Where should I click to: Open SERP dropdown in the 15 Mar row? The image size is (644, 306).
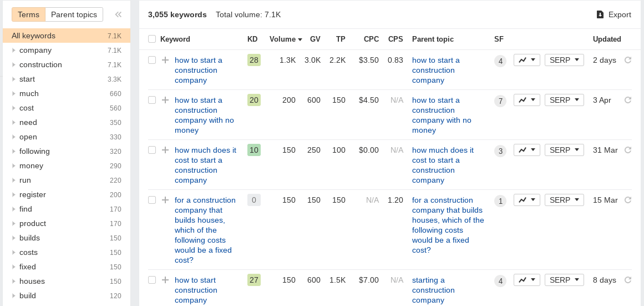point(564,200)
